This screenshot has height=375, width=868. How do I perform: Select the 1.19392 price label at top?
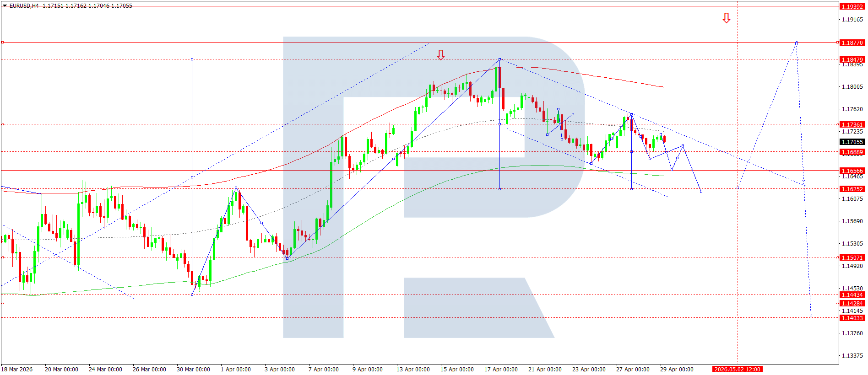point(852,6)
